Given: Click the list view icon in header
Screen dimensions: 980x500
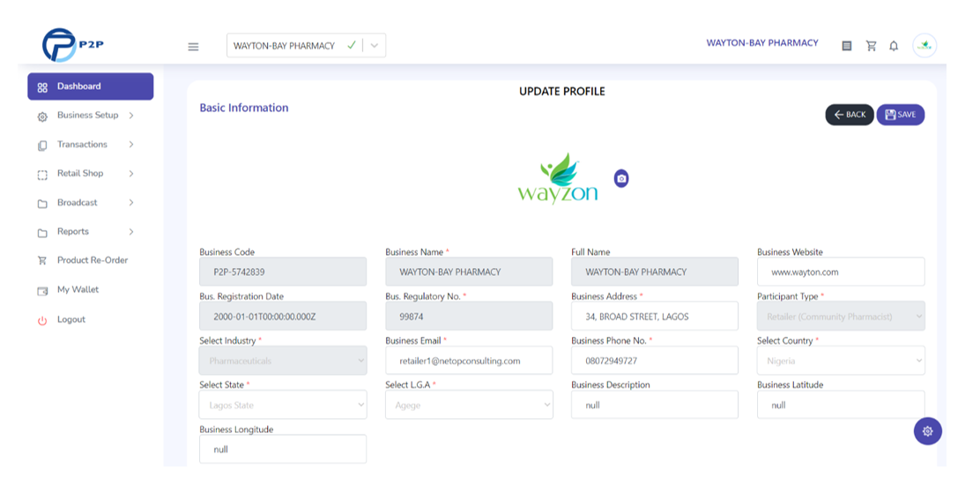Looking at the screenshot, I should [x=847, y=46].
